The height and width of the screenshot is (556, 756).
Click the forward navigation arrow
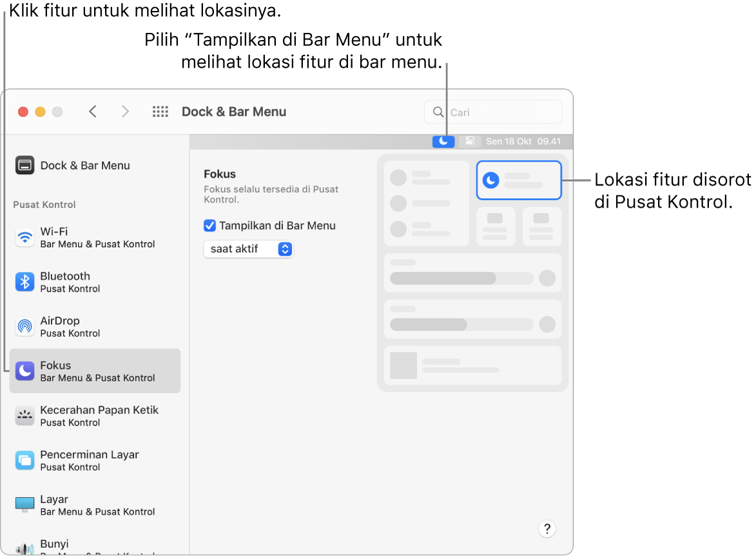coord(125,112)
